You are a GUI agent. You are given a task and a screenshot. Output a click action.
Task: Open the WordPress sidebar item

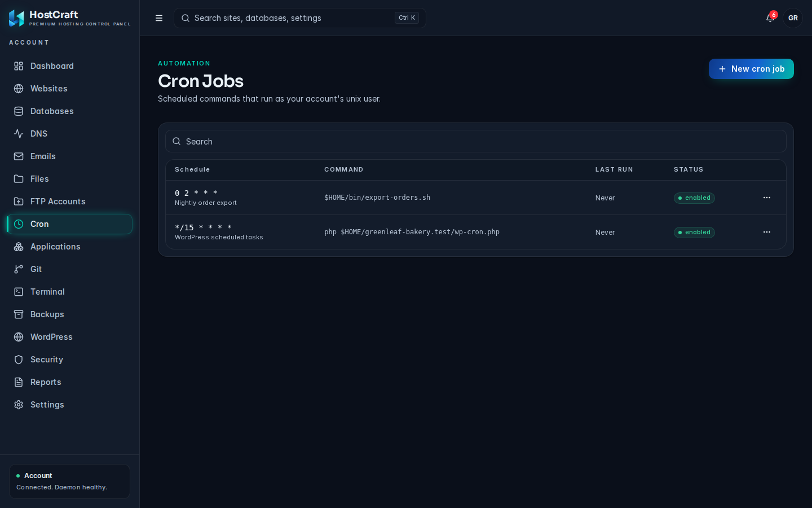tap(69, 337)
